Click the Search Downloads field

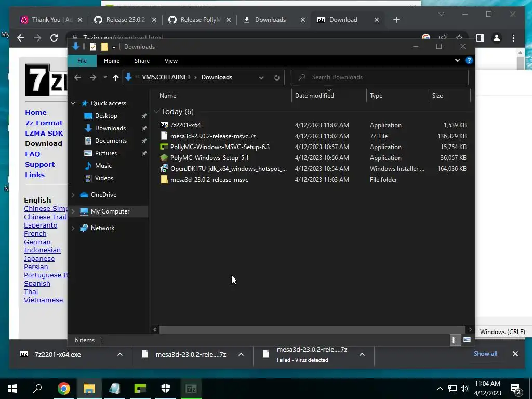point(380,77)
